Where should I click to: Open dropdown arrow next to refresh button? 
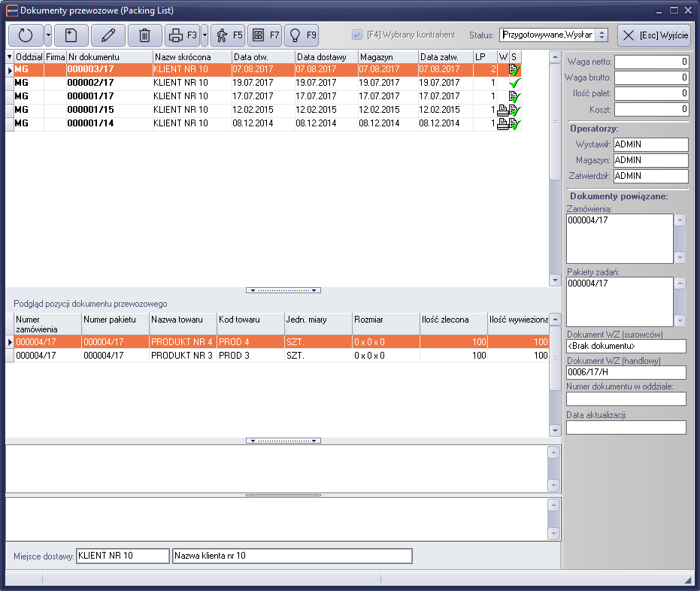[x=48, y=35]
